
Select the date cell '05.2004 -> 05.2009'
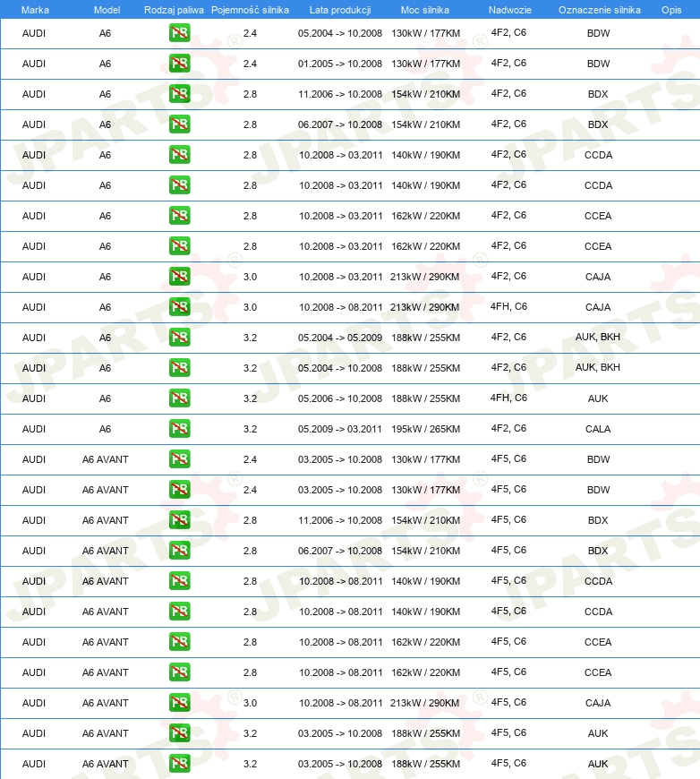340,338
